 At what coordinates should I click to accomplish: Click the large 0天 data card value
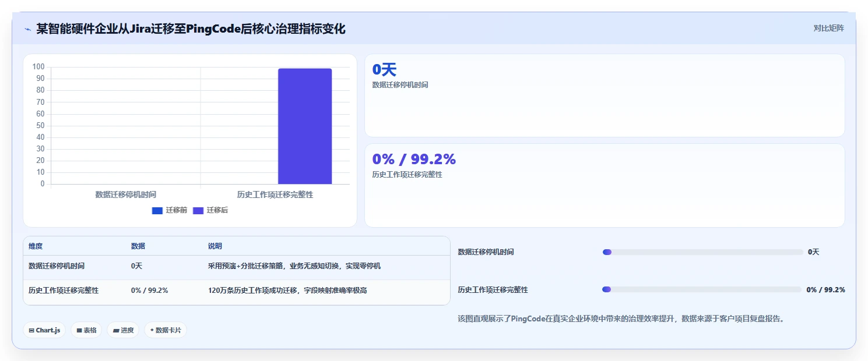[x=384, y=70]
